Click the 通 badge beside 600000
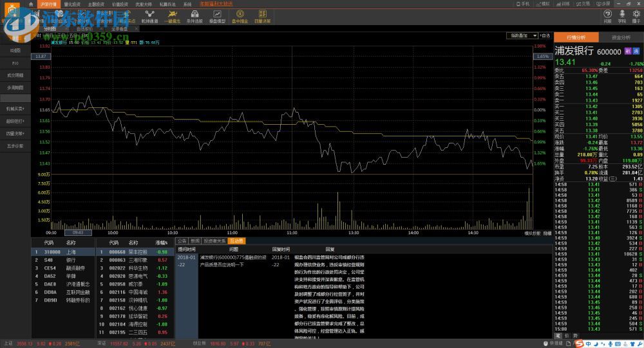Screen dimensions: 644x348 [x=636, y=51]
